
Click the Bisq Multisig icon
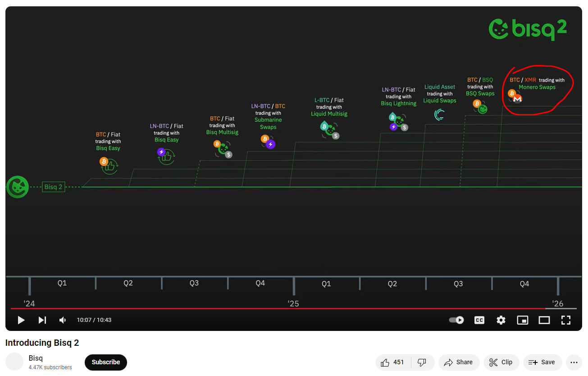223,149
